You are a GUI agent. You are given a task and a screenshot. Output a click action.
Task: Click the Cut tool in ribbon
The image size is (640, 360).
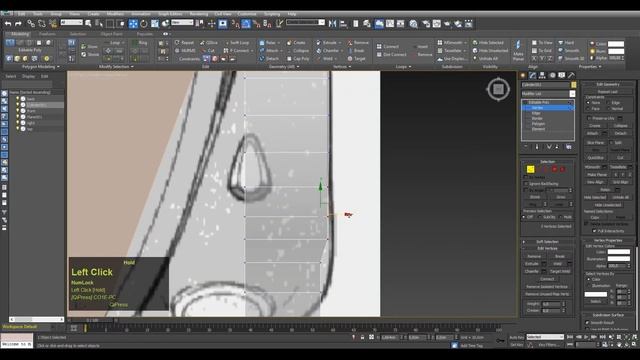pyautogui.click(x=209, y=51)
